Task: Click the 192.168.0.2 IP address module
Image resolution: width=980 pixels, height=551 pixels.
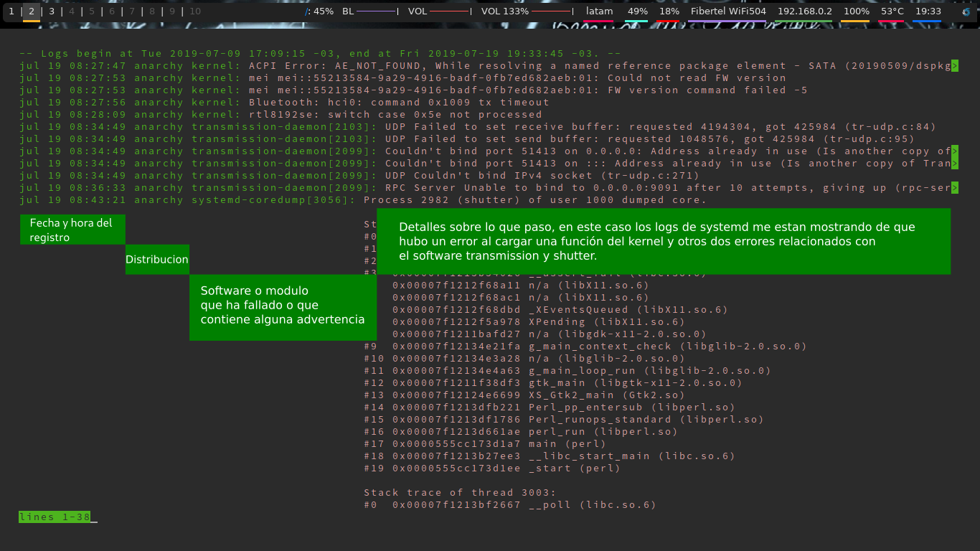Action: [804, 11]
